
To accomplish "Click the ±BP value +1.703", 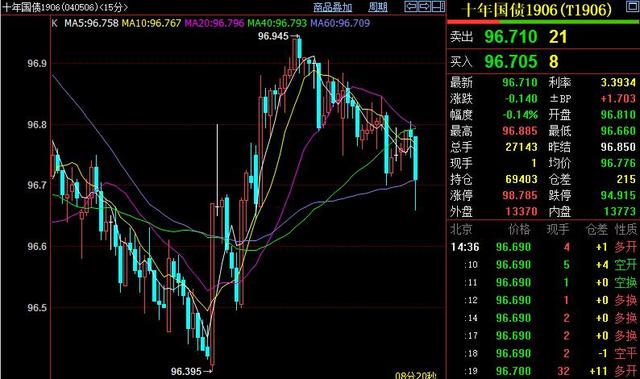I will 618,99.
